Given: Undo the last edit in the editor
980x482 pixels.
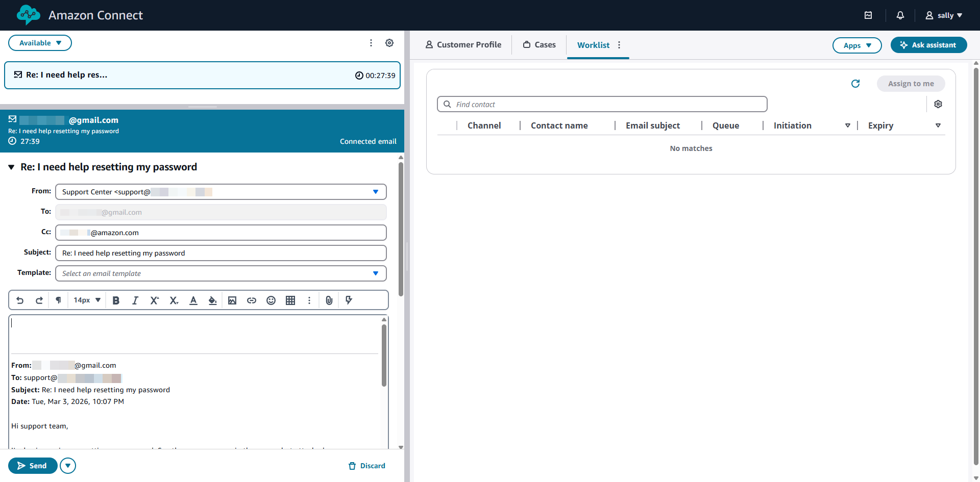Looking at the screenshot, I should [20, 300].
